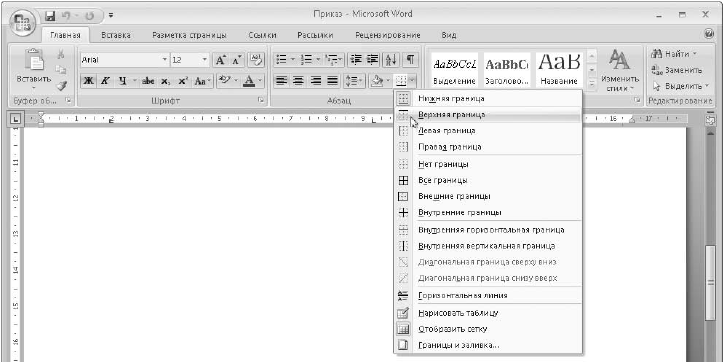The height and width of the screenshot is (363, 723).
Task: Justify text alignment
Action: pyautogui.click(x=332, y=81)
